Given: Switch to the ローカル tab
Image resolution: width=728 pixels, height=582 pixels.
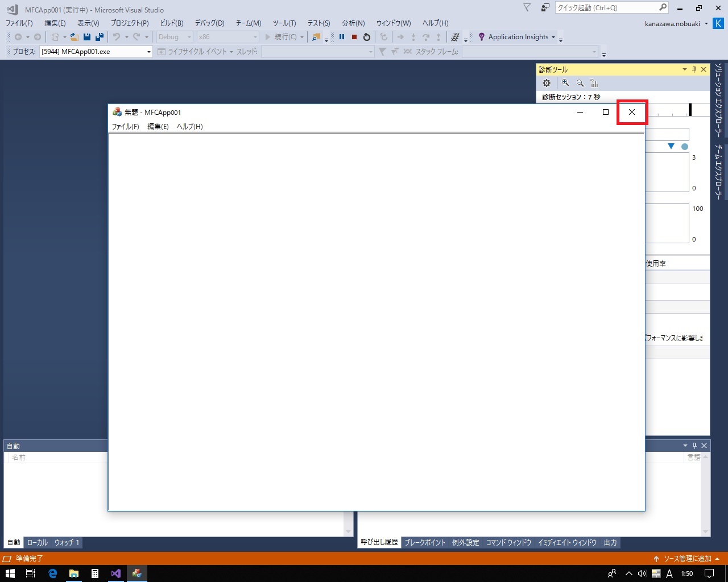Looking at the screenshot, I should click(x=38, y=543).
